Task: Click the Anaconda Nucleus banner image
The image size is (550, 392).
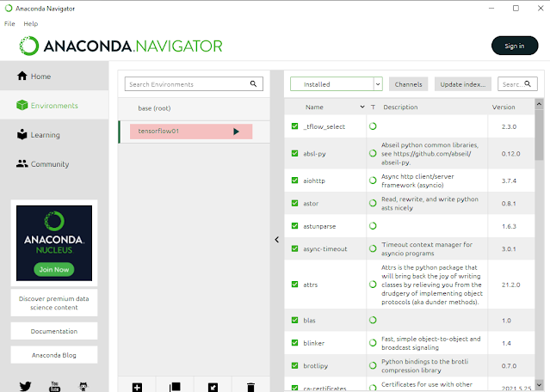Action: [x=54, y=243]
